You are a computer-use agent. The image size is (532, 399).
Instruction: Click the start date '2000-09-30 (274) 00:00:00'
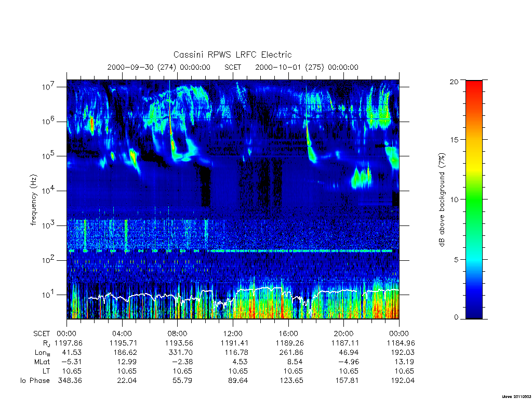(159, 67)
